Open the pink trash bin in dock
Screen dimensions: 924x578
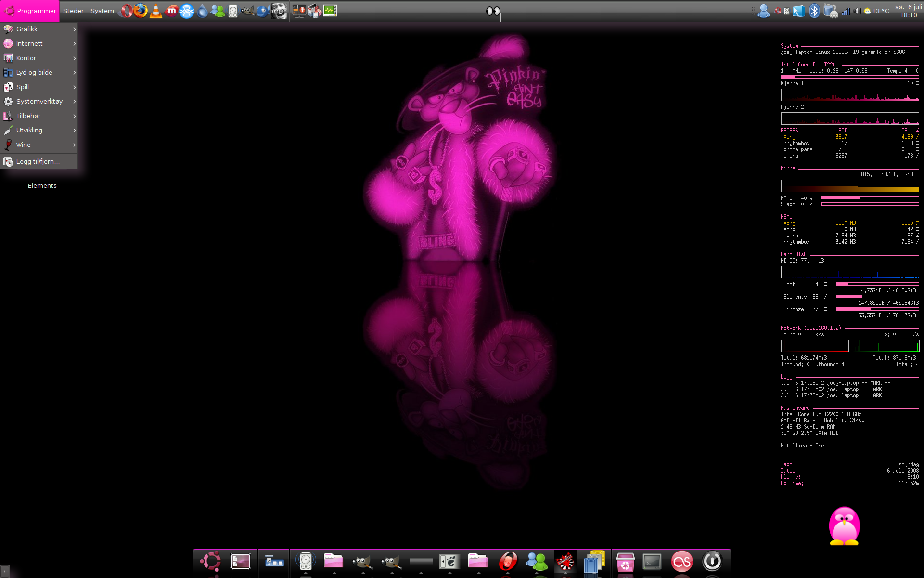pyautogui.click(x=625, y=562)
